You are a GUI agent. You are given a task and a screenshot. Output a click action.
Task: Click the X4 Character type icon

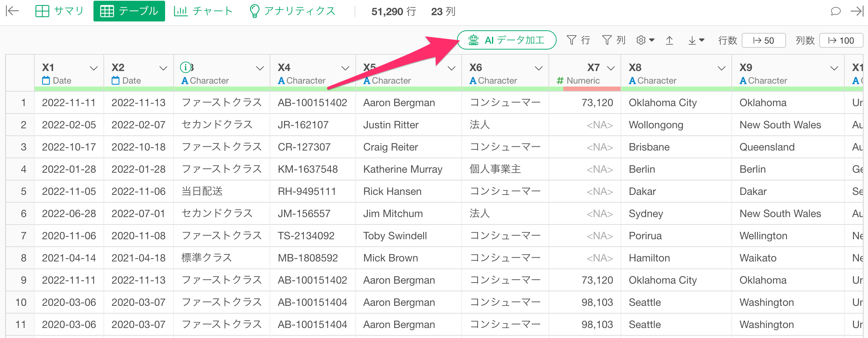click(281, 81)
